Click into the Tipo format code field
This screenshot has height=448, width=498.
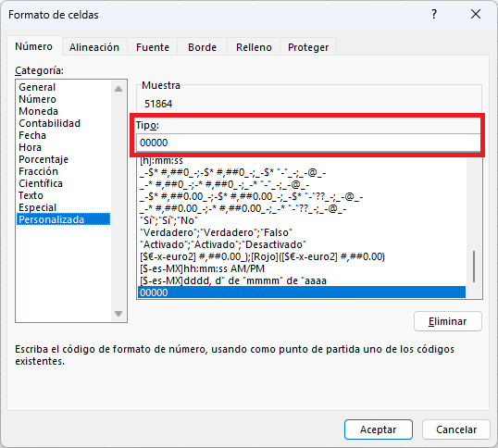click(308, 143)
